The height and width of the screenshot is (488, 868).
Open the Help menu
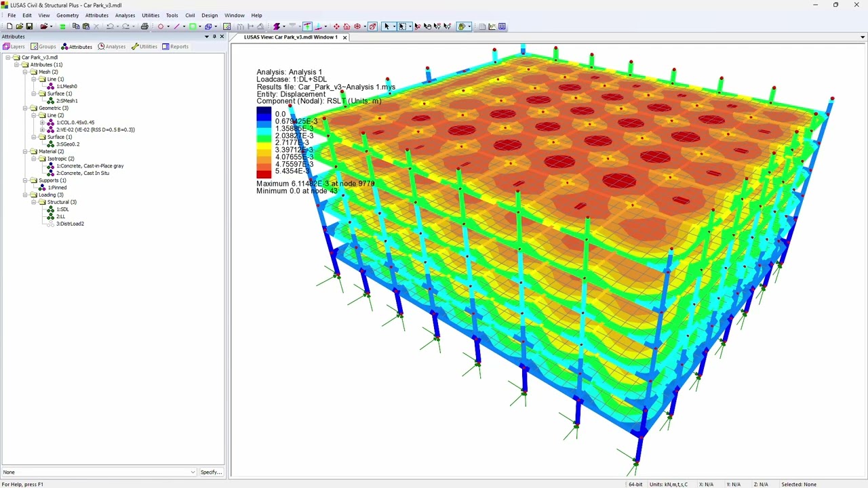[256, 15]
